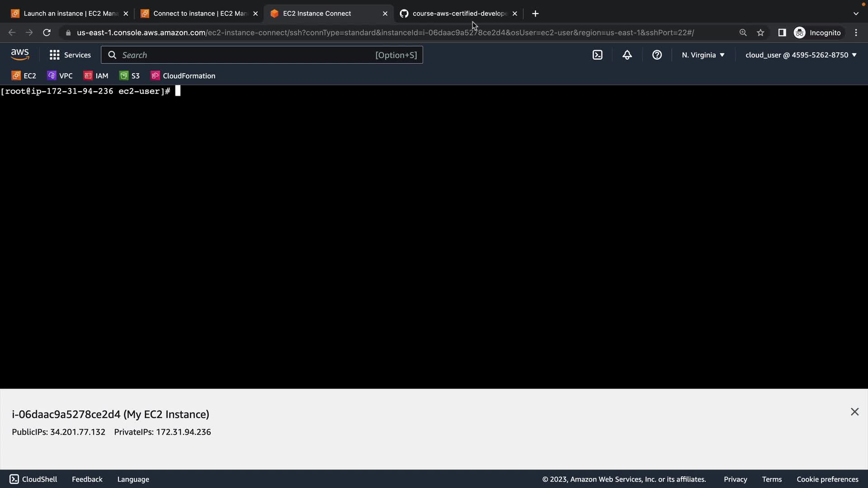868x488 pixels.
Task: Open the IAM shortcut in favorites bar
Action: (96, 75)
